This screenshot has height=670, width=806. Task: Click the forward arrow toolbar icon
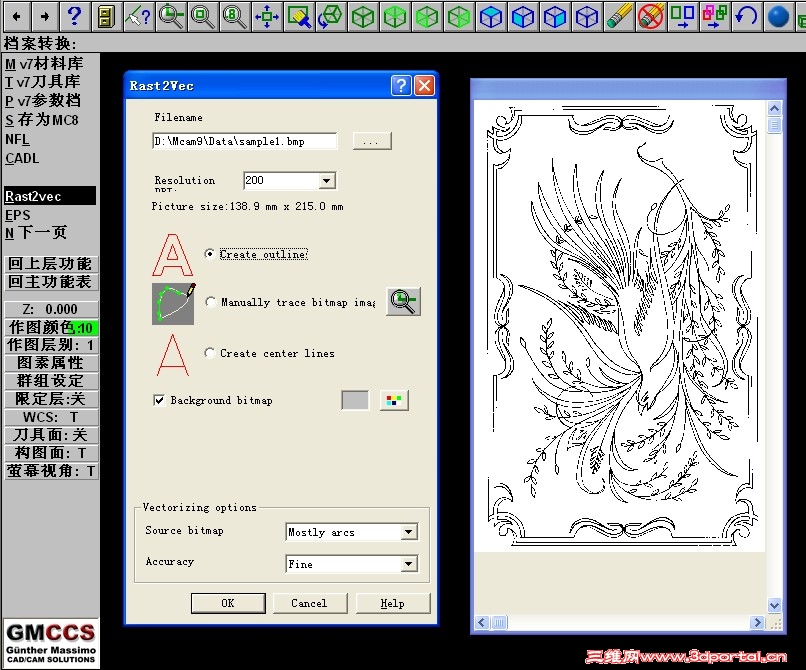click(45, 16)
